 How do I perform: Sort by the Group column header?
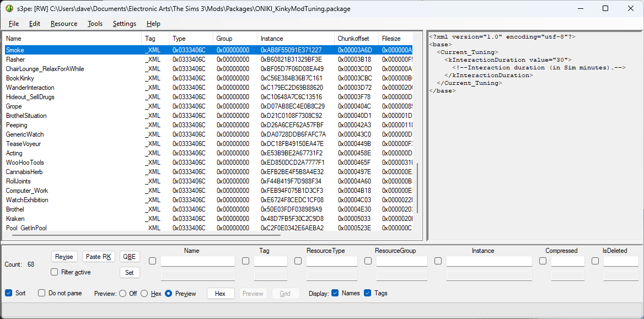[x=235, y=39]
